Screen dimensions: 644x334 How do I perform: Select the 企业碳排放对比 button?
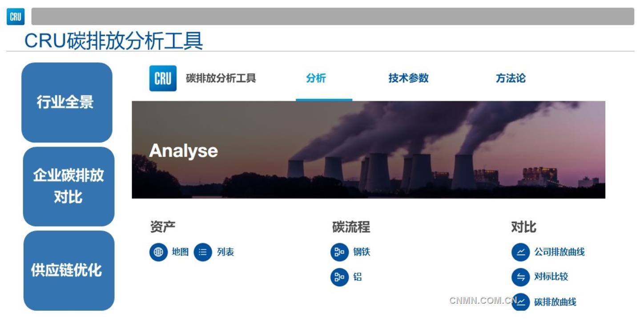click(68, 186)
